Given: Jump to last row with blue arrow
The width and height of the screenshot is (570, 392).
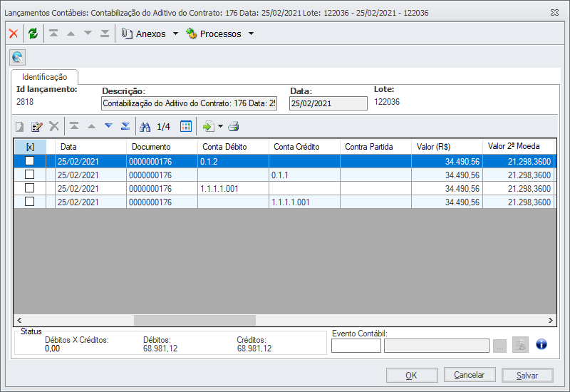Looking at the screenshot, I should coord(125,126).
